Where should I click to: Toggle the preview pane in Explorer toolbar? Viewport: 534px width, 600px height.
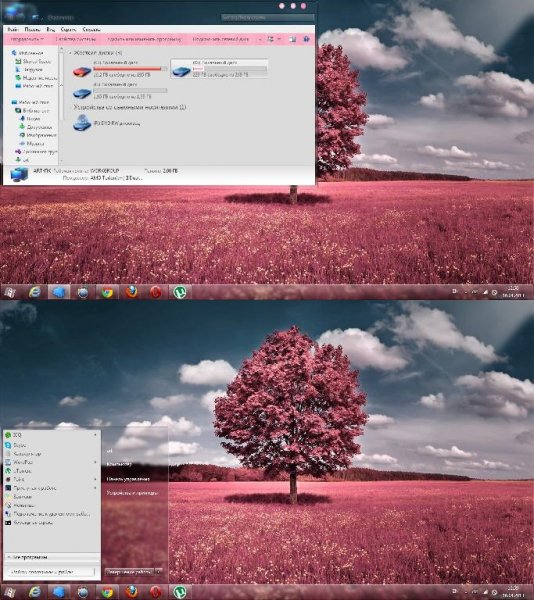tap(292, 39)
